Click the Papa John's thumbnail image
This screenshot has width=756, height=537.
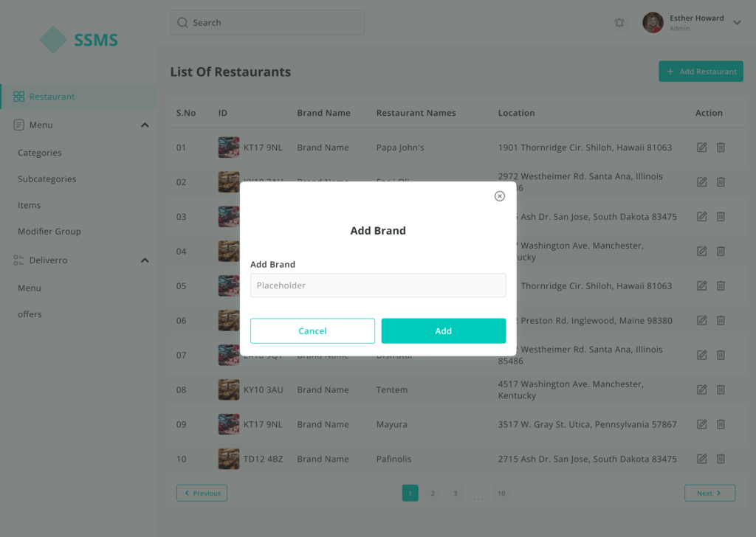pyautogui.click(x=229, y=148)
